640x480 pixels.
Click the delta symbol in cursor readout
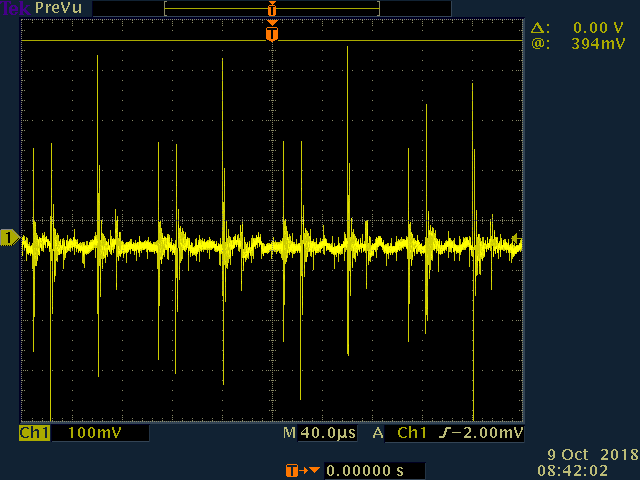(540, 29)
